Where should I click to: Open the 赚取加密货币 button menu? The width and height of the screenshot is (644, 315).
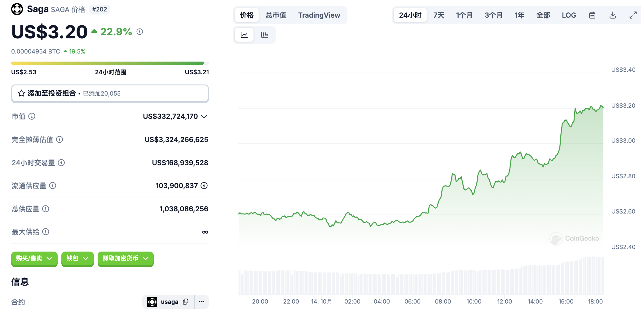pos(126,258)
